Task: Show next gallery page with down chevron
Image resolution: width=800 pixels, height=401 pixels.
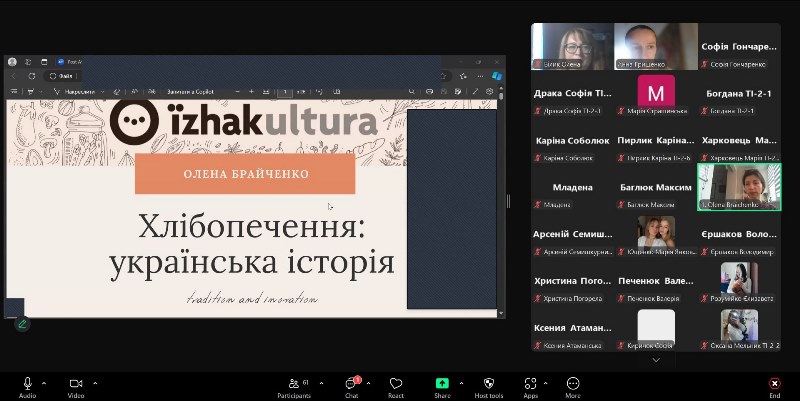Action: 656,360
